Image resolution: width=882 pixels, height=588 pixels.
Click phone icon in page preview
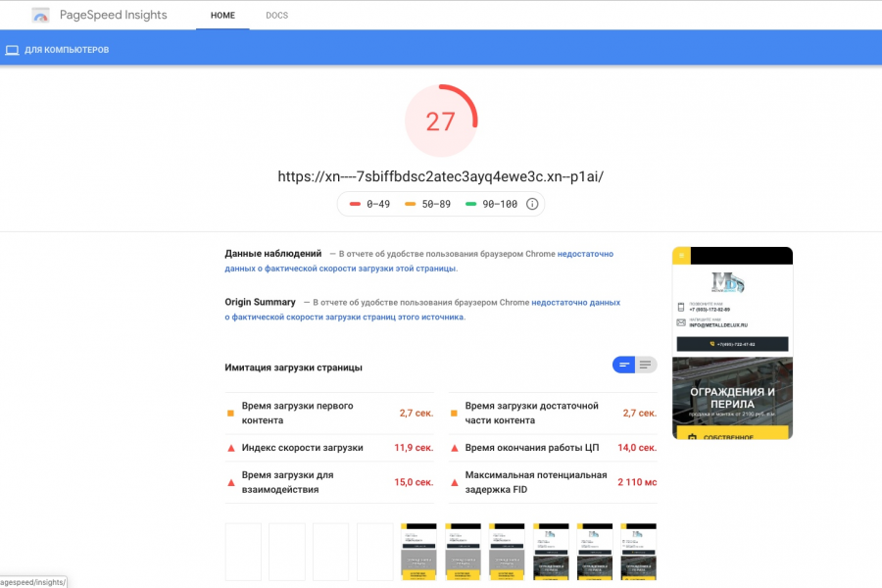[681, 307]
